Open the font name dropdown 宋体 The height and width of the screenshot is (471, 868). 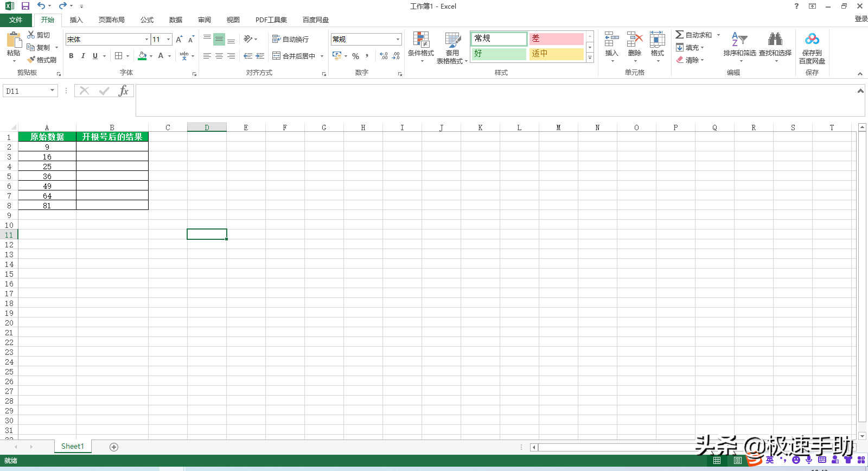tap(146, 39)
